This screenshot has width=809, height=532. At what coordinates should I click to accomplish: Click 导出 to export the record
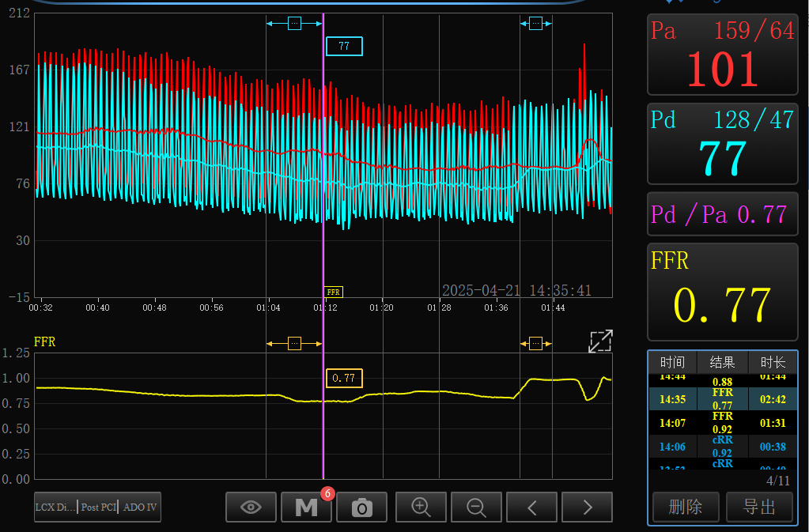coord(759,507)
